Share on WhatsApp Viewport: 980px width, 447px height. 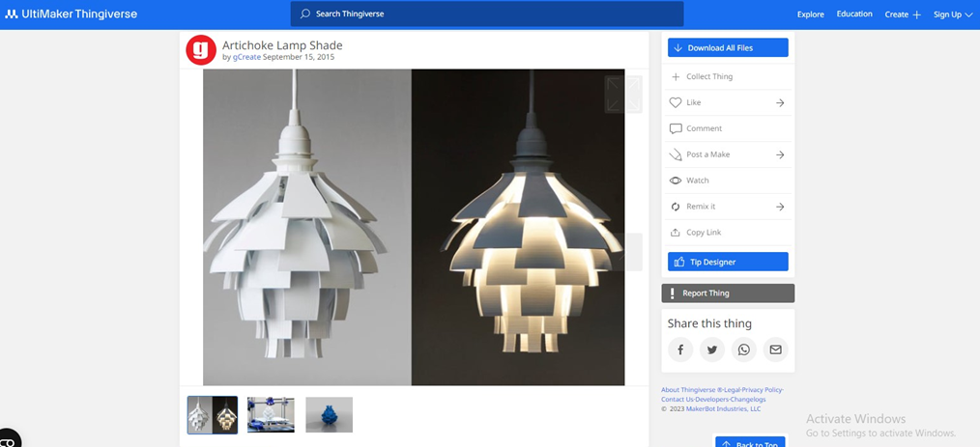pos(744,349)
